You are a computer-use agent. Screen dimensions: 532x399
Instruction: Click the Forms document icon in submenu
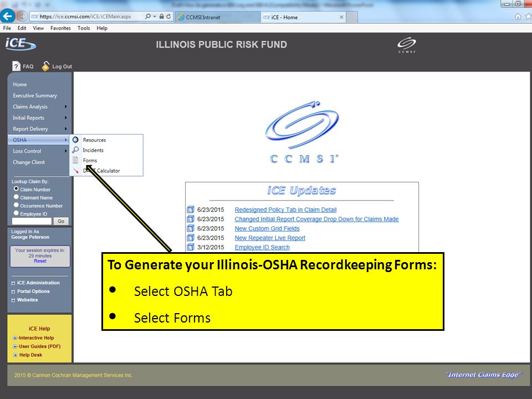[x=75, y=160]
